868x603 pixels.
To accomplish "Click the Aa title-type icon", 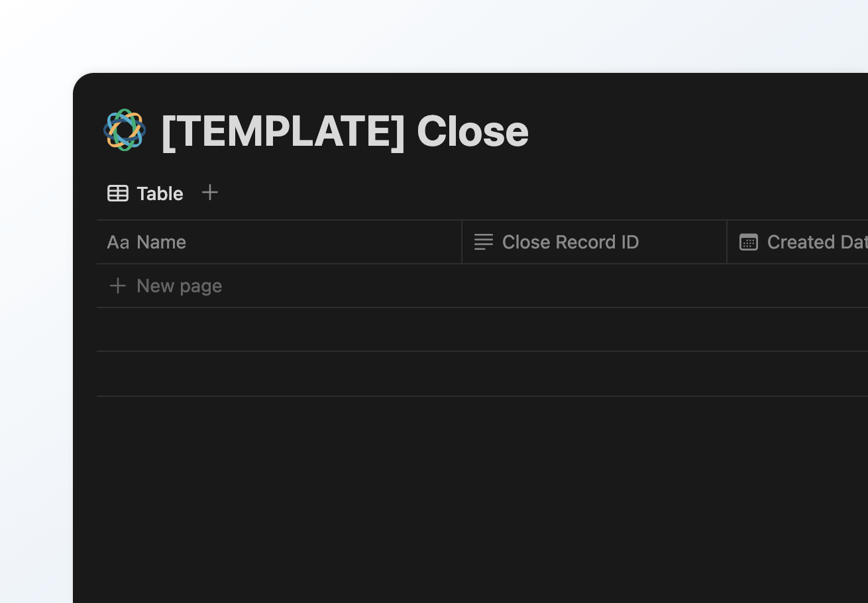I will point(118,243).
